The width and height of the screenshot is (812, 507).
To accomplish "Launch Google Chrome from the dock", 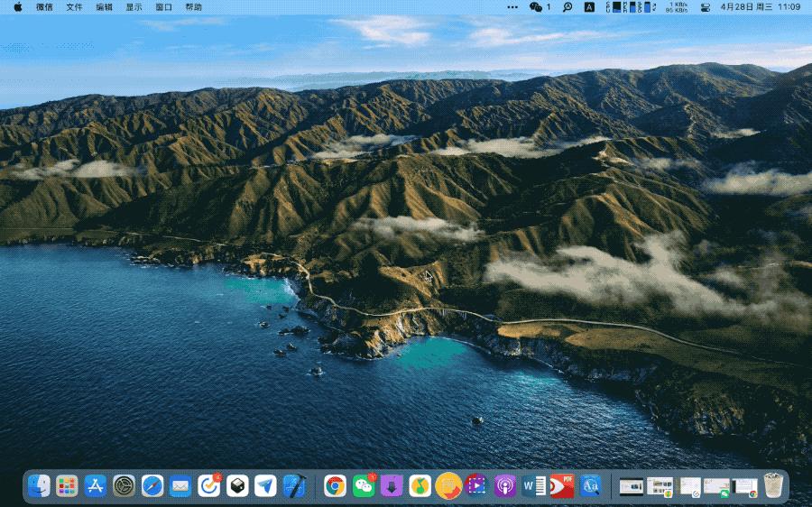I will pos(336,486).
